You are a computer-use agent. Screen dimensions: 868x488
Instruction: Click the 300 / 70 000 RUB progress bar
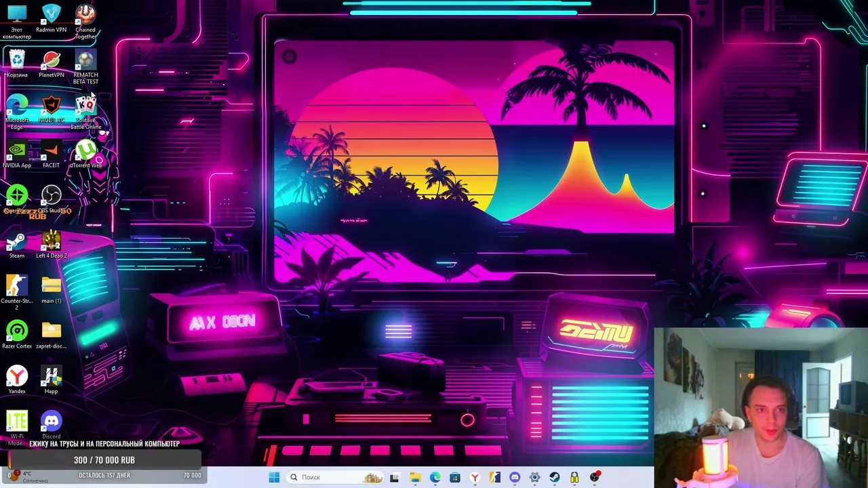104,460
